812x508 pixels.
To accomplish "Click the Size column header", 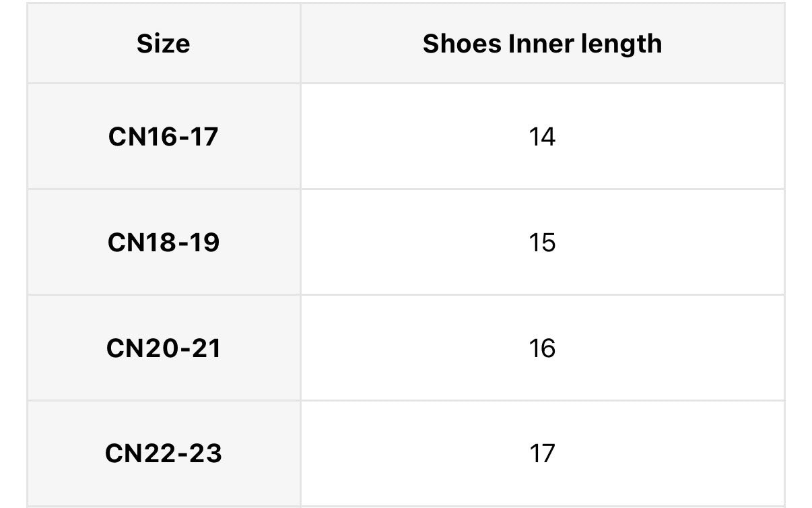I will point(164,44).
